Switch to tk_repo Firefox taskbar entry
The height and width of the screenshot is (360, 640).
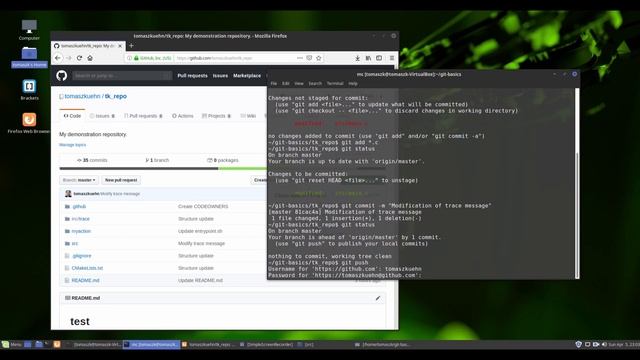[209, 344]
